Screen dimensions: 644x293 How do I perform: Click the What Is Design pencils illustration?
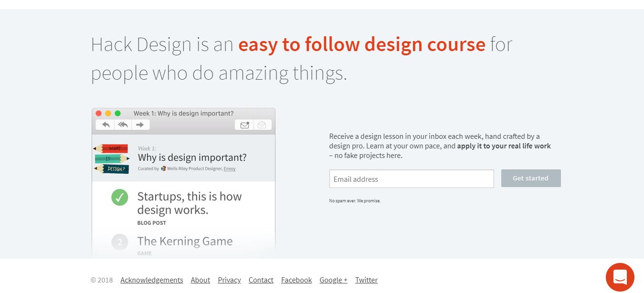(x=112, y=158)
